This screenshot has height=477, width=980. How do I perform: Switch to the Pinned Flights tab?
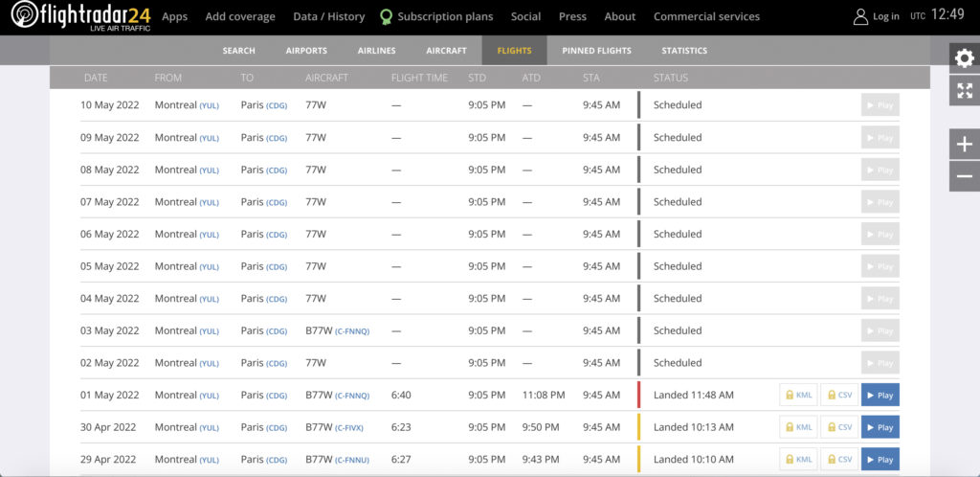(x=596, y=51)
